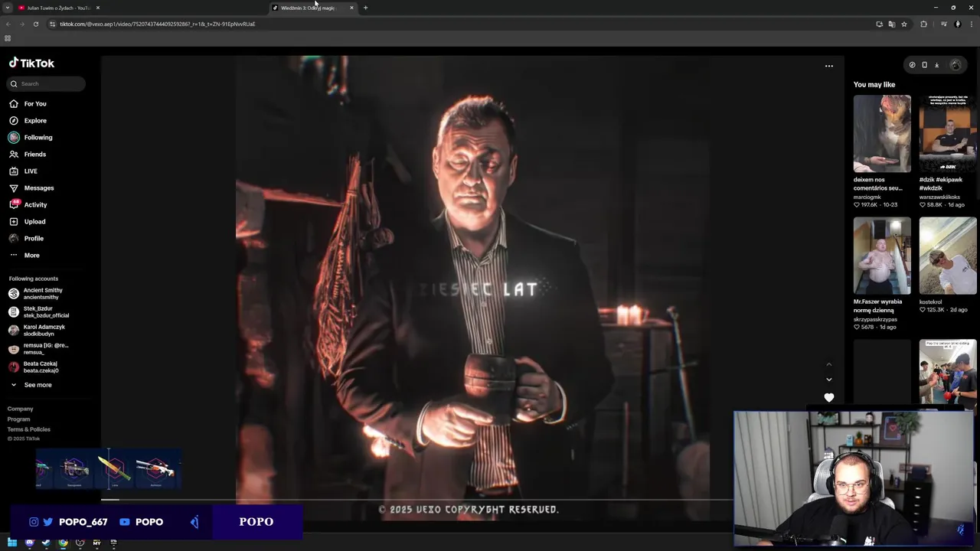Close the Julian Tuwim YouTube tab
The height and width of the screenshot is (551, 980).
[98, 8]
